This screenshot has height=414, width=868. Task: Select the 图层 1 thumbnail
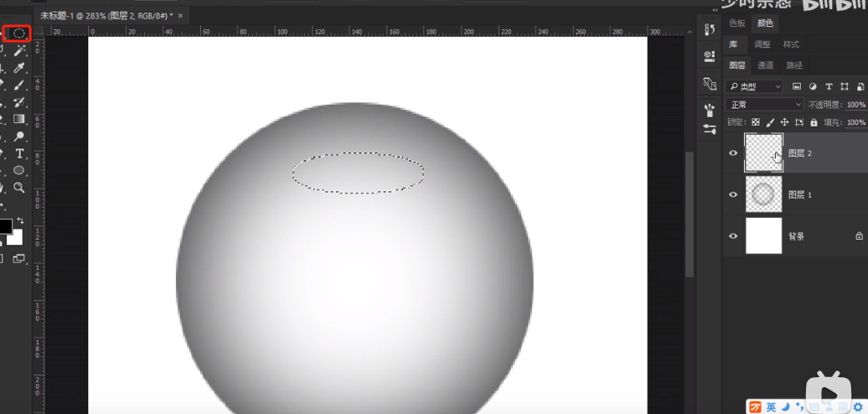(763, 194)
